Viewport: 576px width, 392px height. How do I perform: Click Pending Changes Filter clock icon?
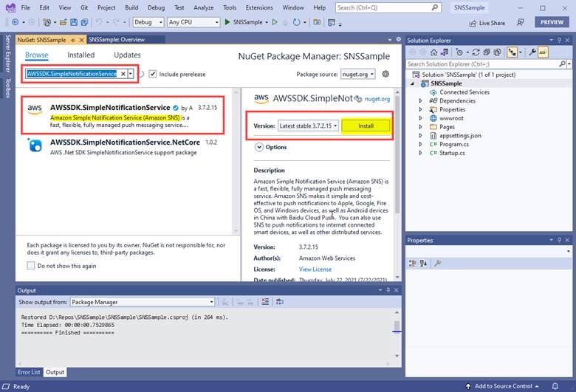pyautogui.click(x=459, y=52)
